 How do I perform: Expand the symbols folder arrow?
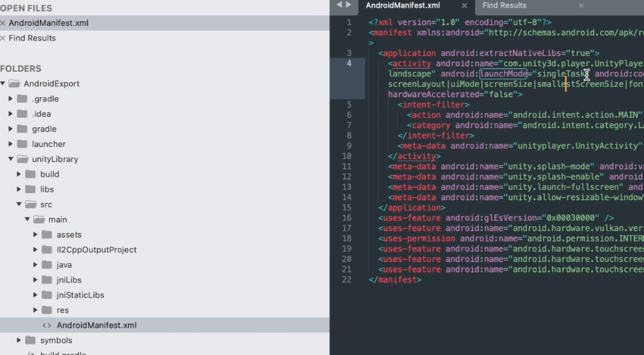click(x=19, y=340)
